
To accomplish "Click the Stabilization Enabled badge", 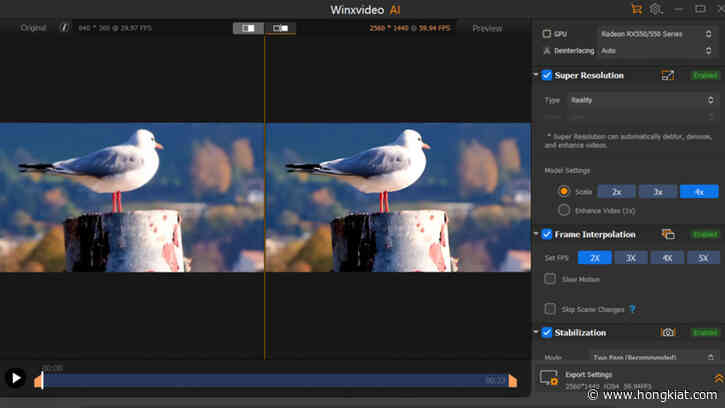I will click(x=705, y=333).
